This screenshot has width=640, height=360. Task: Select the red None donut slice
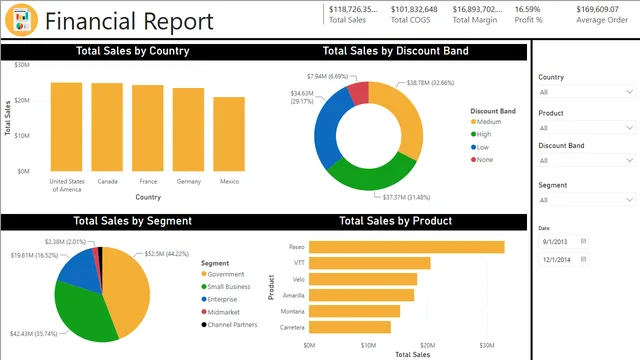pyautogui.click(x=359, y=93)
